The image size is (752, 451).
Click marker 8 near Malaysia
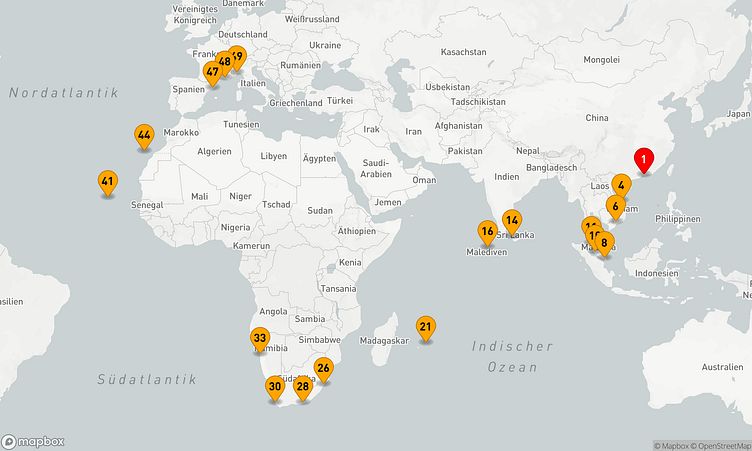coord(604,242)
